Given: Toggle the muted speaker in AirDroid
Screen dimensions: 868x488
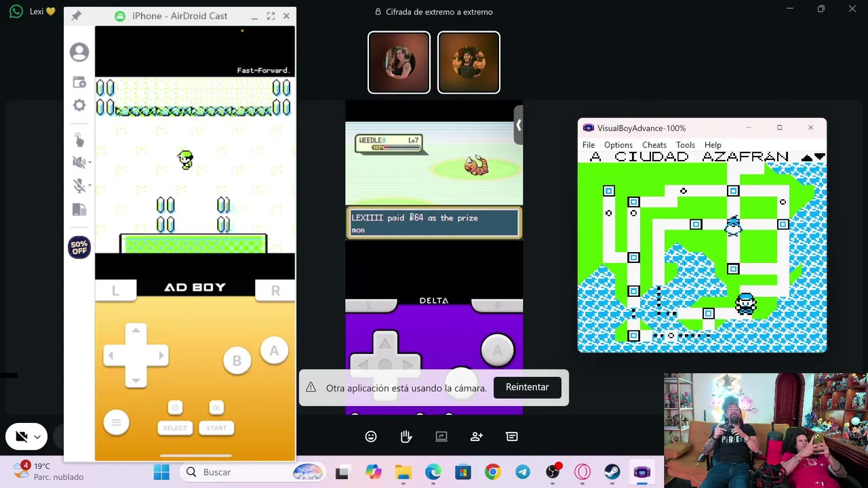Looking at the screenshot, I should pos(78,162).
